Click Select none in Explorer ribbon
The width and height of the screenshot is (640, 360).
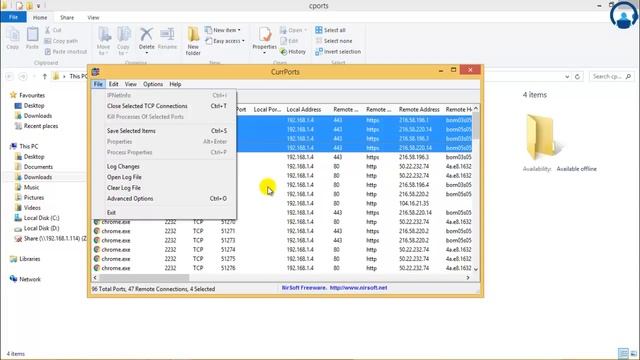coord(334,41)
